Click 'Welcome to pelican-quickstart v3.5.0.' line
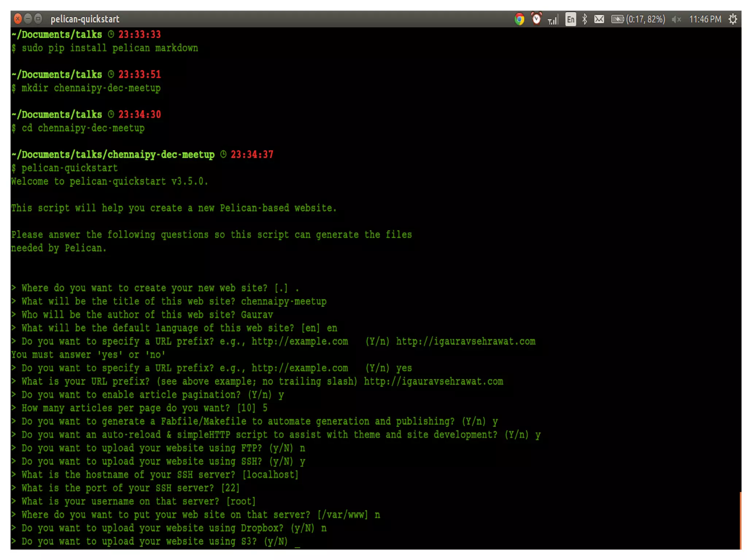 pos(109,181)
